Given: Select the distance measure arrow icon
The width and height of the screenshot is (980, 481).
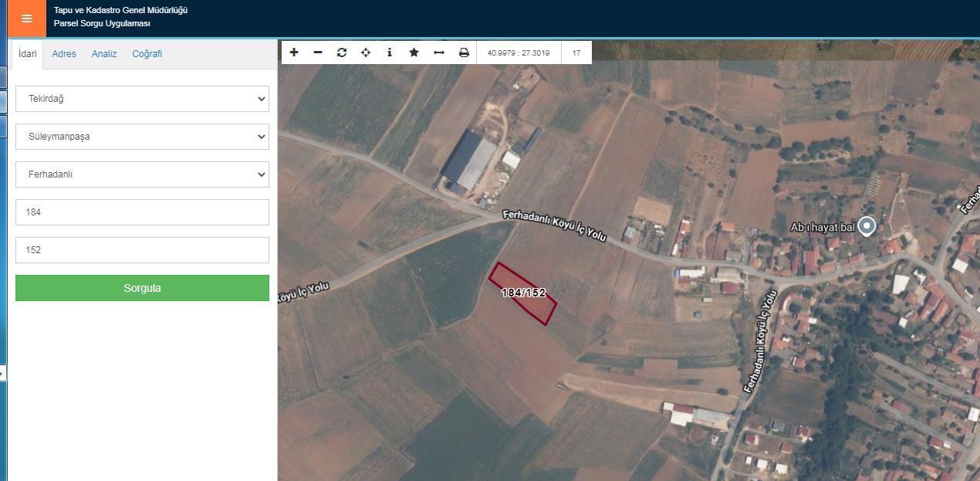Looking at the screenshot, I should 439,53.
